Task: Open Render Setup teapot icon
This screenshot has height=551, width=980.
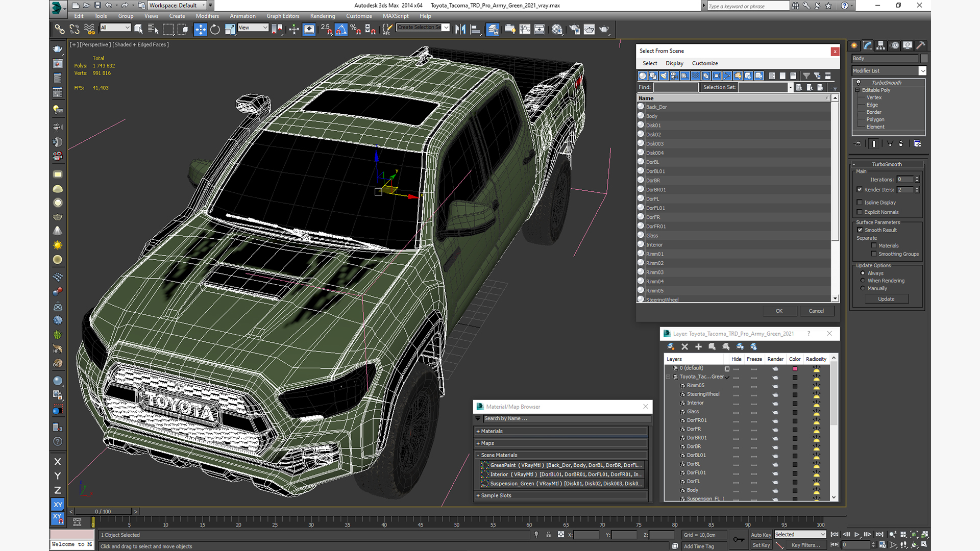Action: 575,30
